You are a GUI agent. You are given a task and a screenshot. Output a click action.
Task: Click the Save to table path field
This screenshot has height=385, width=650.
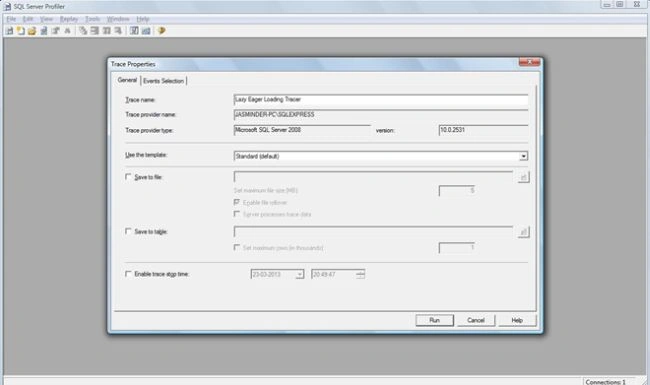374,232
